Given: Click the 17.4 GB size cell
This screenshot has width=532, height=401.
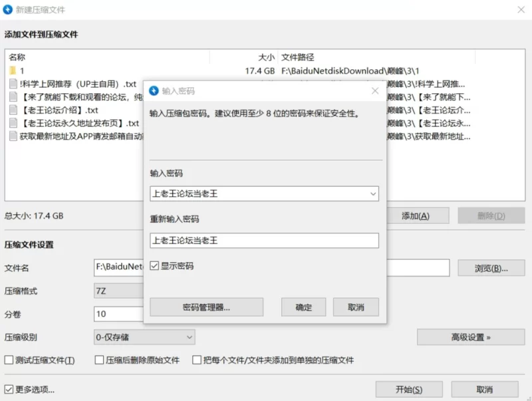Looking at the screenshot, I should click(260, 70).
